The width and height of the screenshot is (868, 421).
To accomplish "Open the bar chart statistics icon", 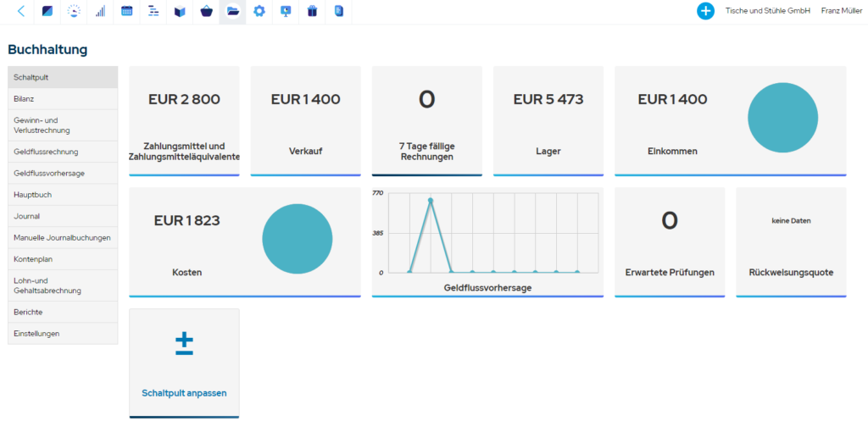I will pyautogui.click(x=100, y=11).
